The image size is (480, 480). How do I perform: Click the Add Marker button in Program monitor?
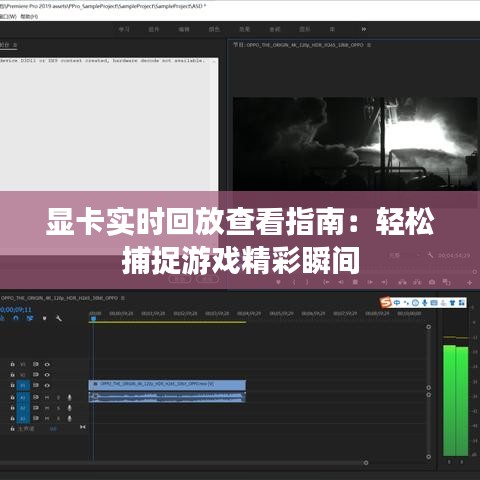(x=278, y=282)
